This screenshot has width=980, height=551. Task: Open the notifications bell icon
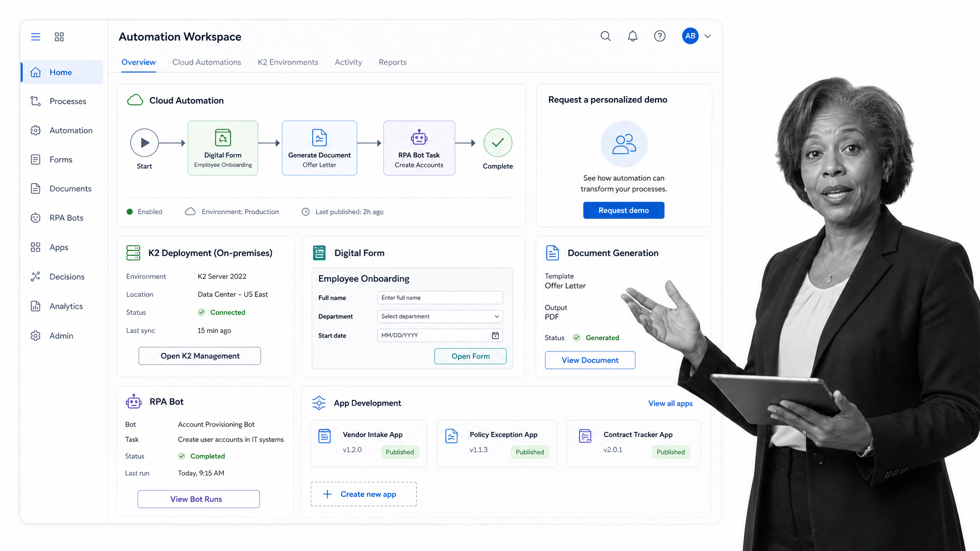click(633, 36)
